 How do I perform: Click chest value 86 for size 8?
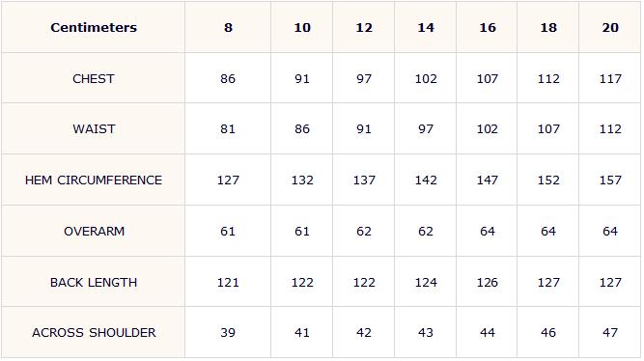[228, 78]
